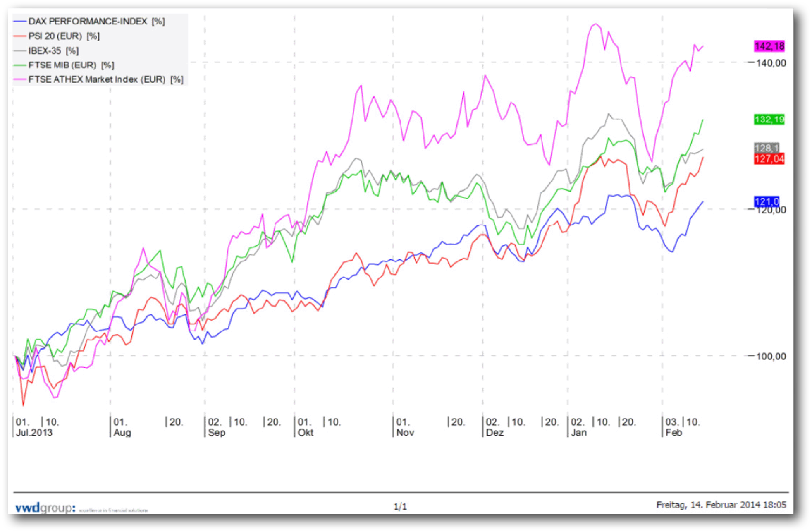Image resolution: width=812 pixels, height=532 pixels.
Task: Click the FTSE ATHEX Market Index legend entry
Action: click(99, 79)
